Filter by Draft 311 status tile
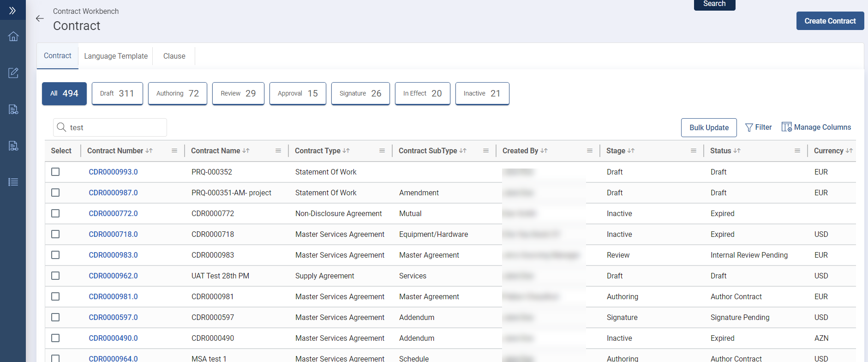The height and width of the screenshot is (362, 868). point(117,93)
